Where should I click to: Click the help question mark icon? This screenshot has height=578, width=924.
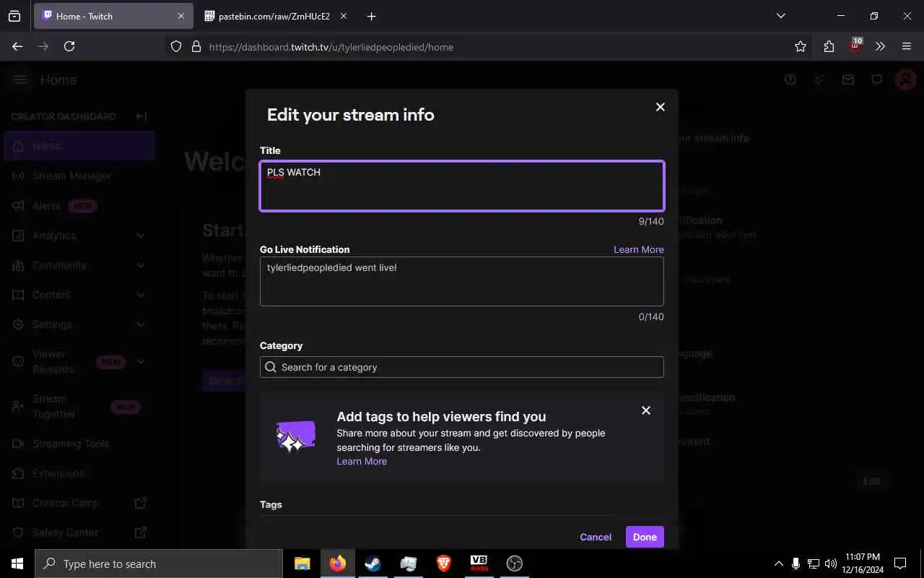point(790,79)
